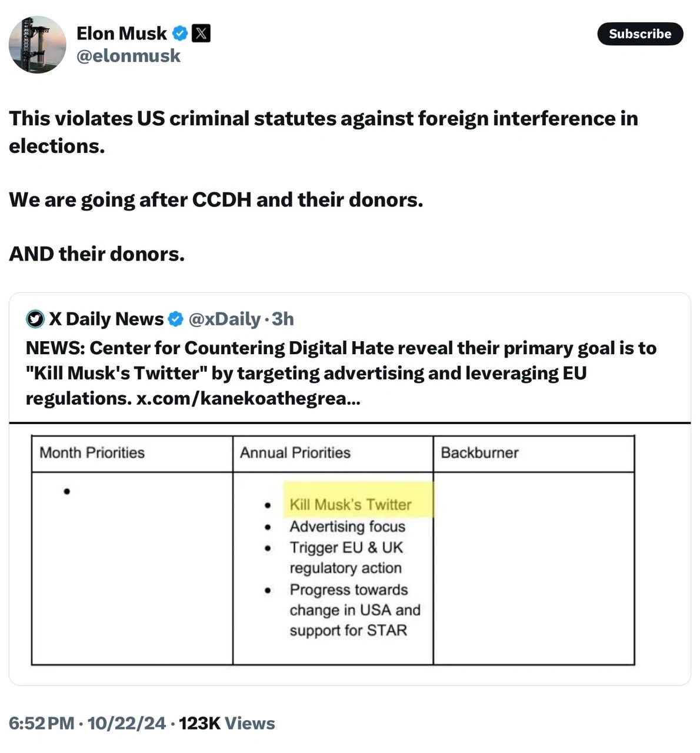This screenshot has height=753, width=700.
Task: Open the quoted X Daily News post text
Action: [x=341, y=373]
